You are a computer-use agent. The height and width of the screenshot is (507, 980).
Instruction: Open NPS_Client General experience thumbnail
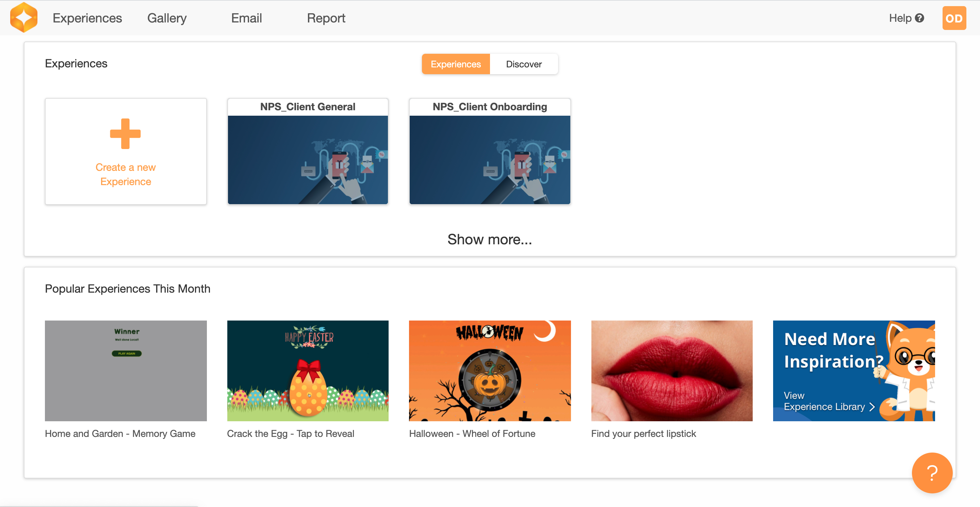[307, 160]
